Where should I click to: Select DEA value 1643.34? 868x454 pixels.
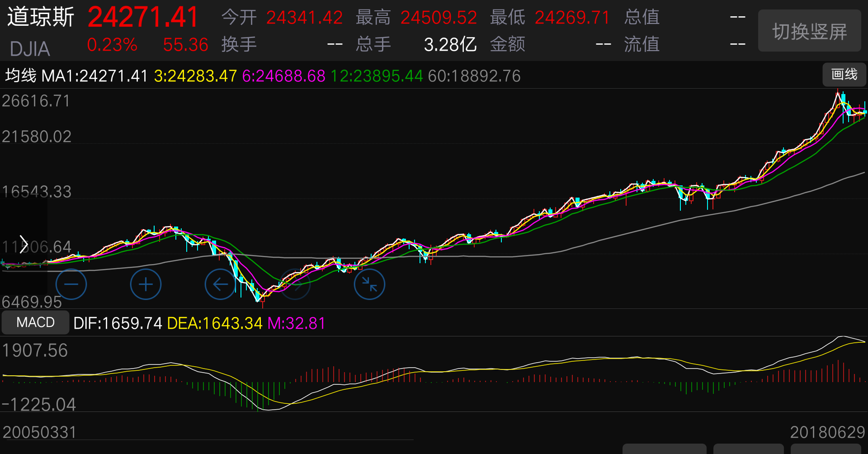[x=215, y=323]
